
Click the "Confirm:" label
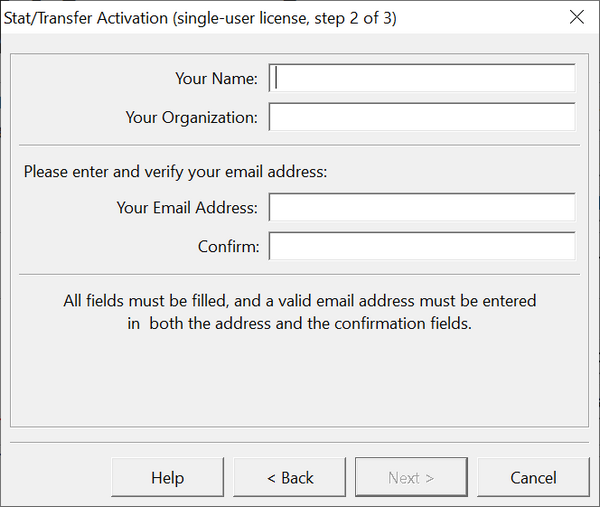pyautogui.click(x=228, y=246)
